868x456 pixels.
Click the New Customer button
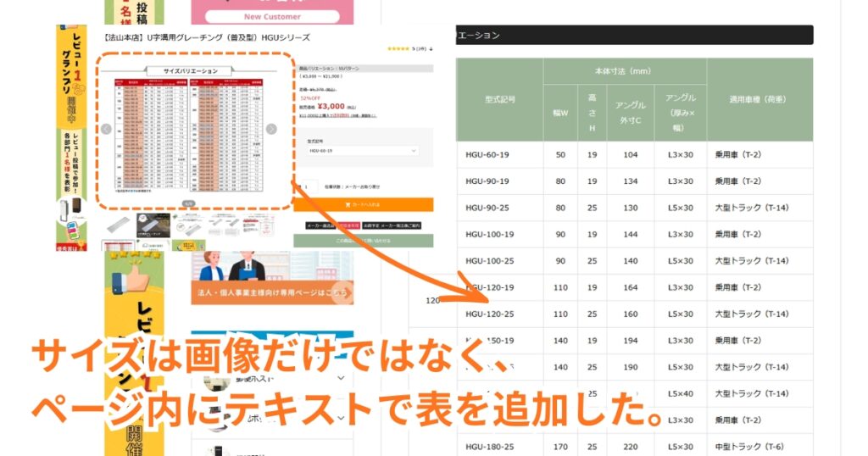pos(272,17)
